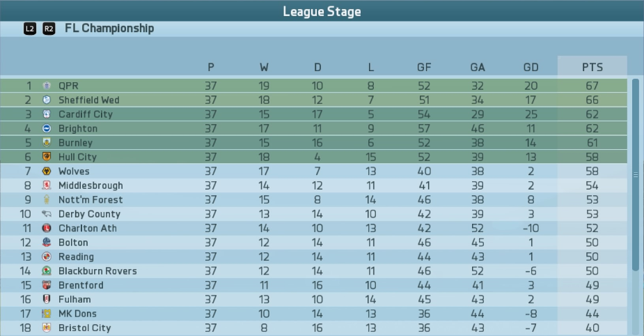Open the FL Championship league selector

tap(109, 29)
